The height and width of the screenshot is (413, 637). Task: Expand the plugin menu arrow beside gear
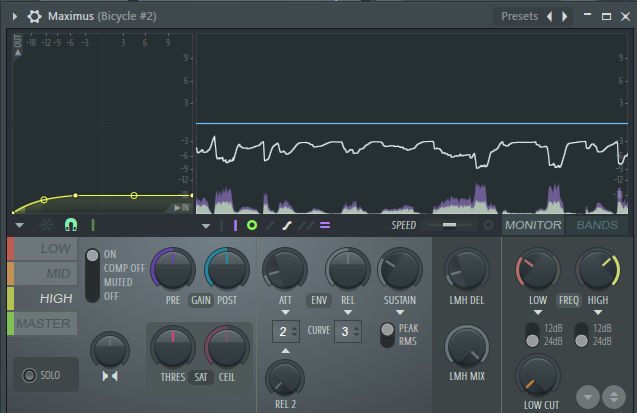click(x=15, y=16)
